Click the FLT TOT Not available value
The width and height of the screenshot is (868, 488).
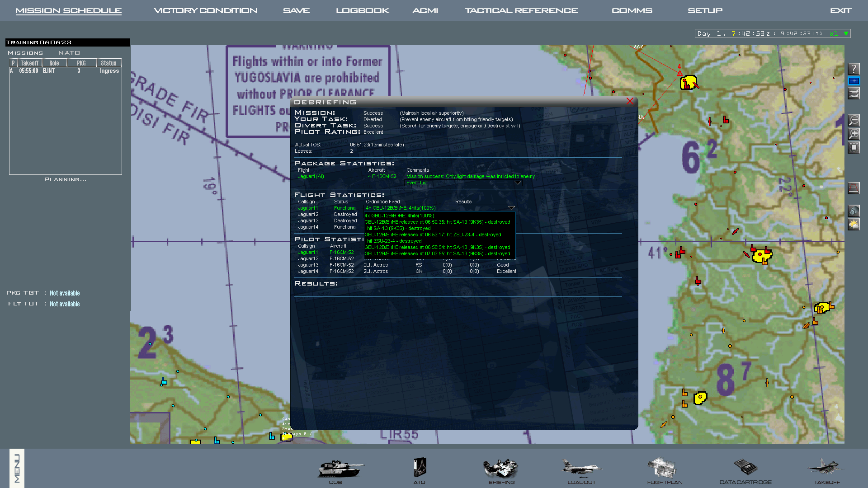coord(65,304)
